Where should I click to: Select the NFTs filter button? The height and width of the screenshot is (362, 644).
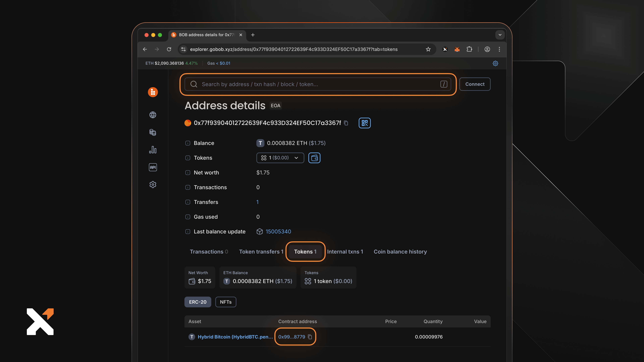226,302
